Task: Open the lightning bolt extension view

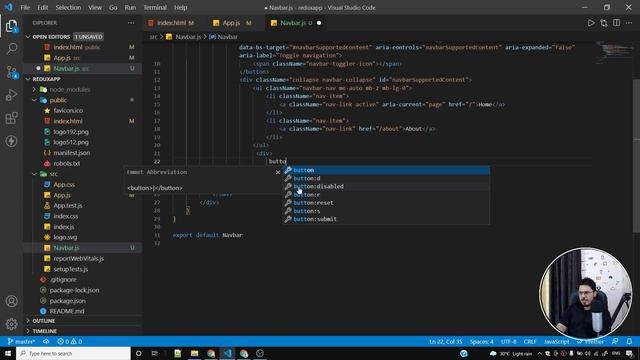Action: point(11,141)
